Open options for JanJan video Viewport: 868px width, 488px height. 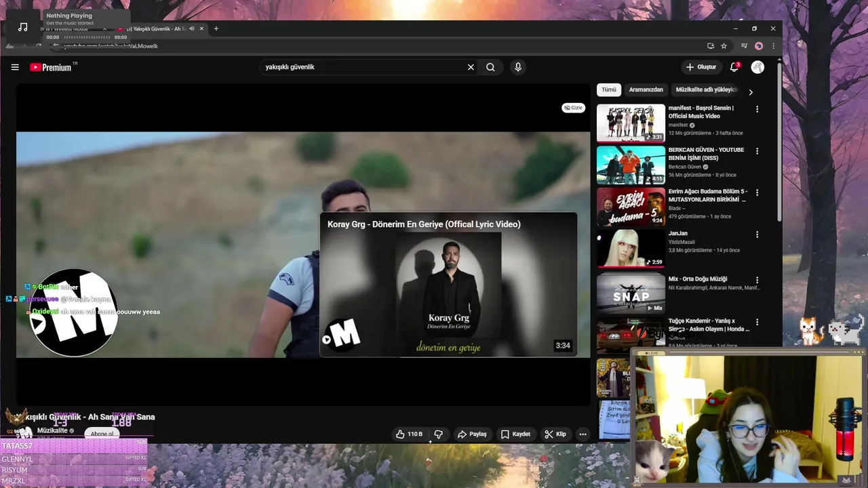757,235
